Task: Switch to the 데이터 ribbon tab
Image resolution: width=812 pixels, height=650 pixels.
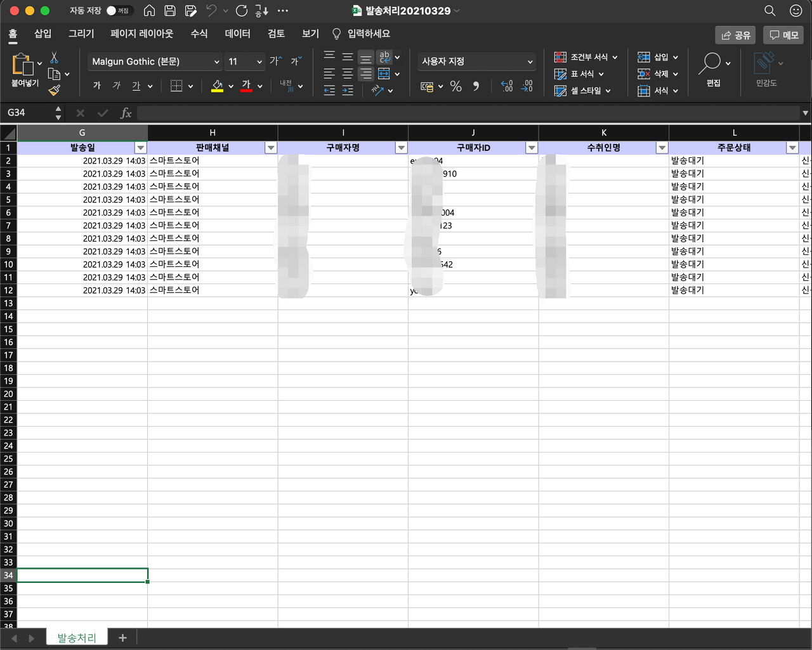Action: (237, 34)
